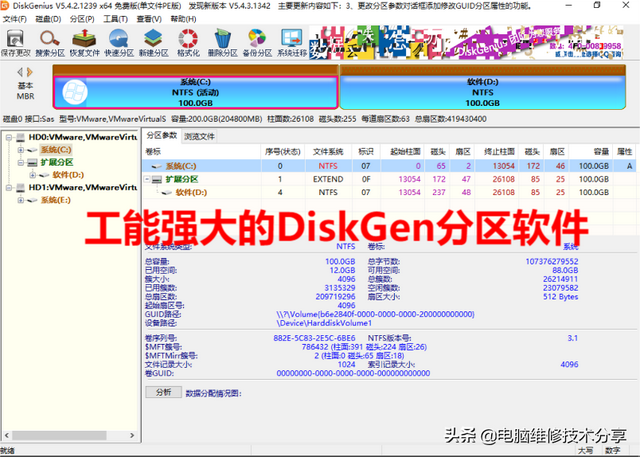640x457 pixels.
Task: Click the EXTEND file system cell
Action: pos(328,179)
